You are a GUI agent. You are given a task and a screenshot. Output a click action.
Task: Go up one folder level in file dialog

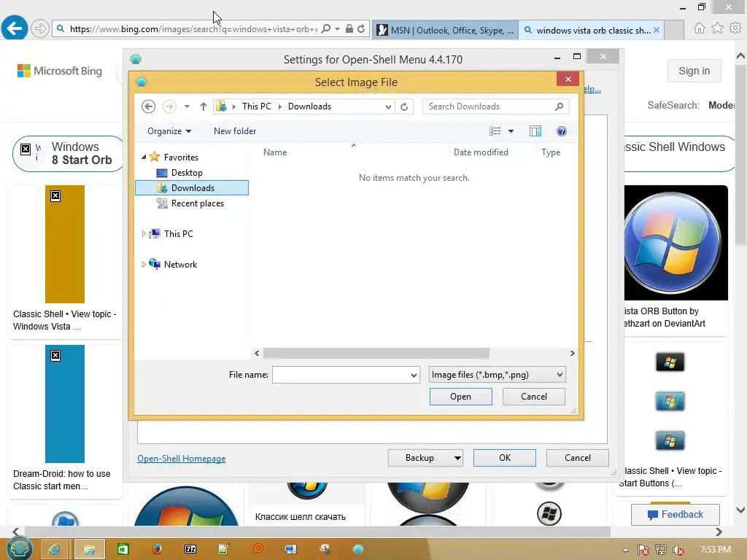pos(204,106)
